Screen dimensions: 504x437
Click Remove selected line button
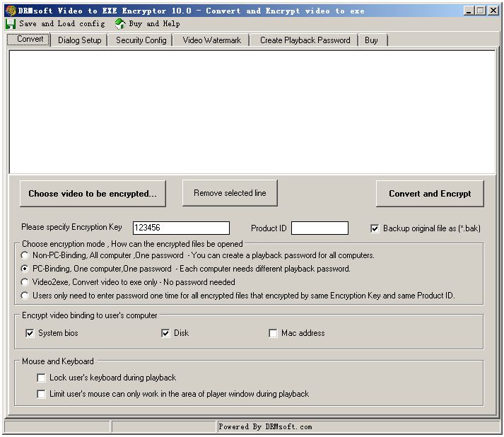point(230,193)
